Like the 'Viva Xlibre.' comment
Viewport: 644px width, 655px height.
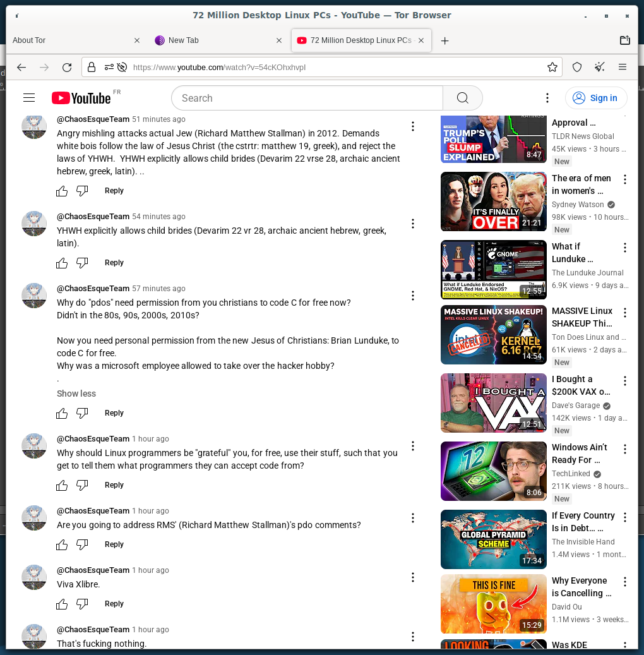[x=62, y=604]
